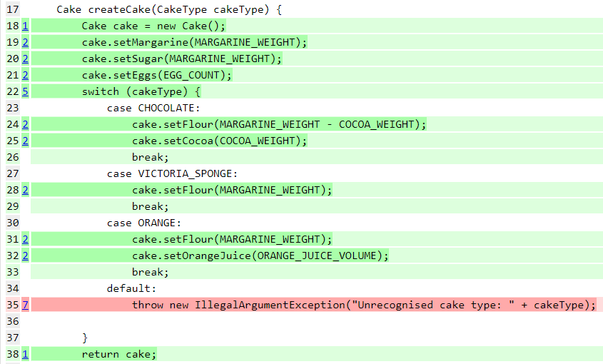The width and height of the screenshot is (603, 364).
Task: Click the "default:" label on line 34
Action: click(131, 288)
